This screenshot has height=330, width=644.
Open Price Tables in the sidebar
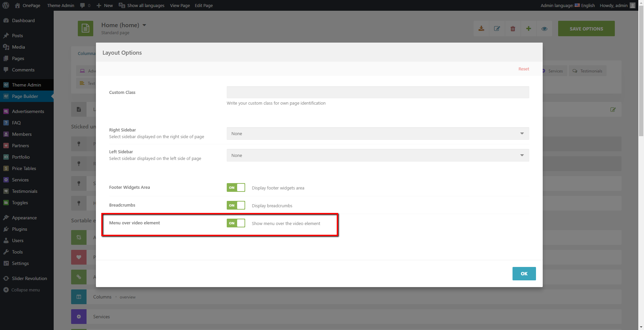coord(27,168)
